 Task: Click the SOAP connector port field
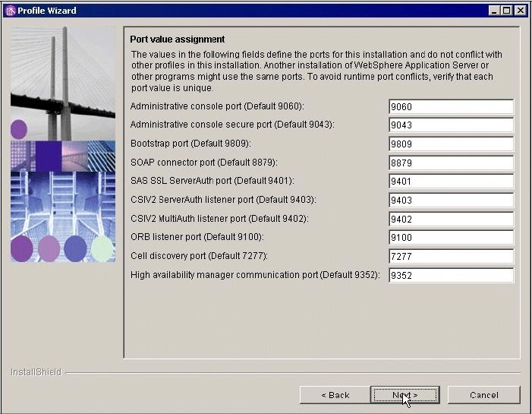451,163
